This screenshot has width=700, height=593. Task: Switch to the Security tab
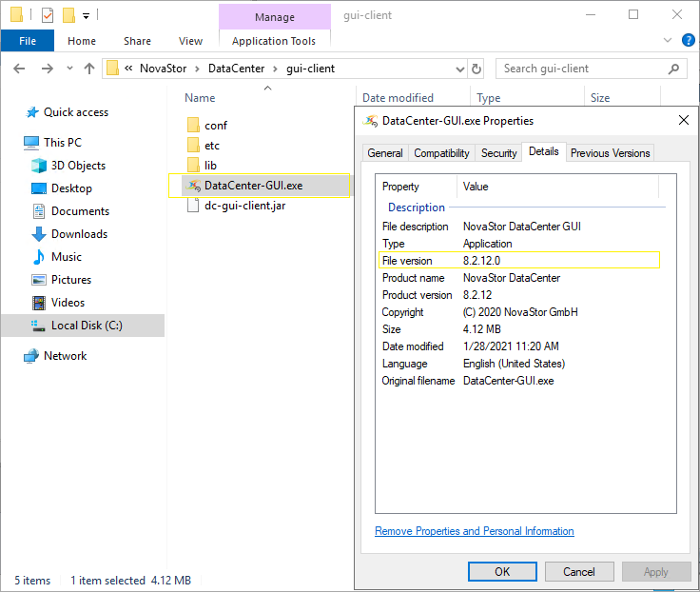pos(498,153)
